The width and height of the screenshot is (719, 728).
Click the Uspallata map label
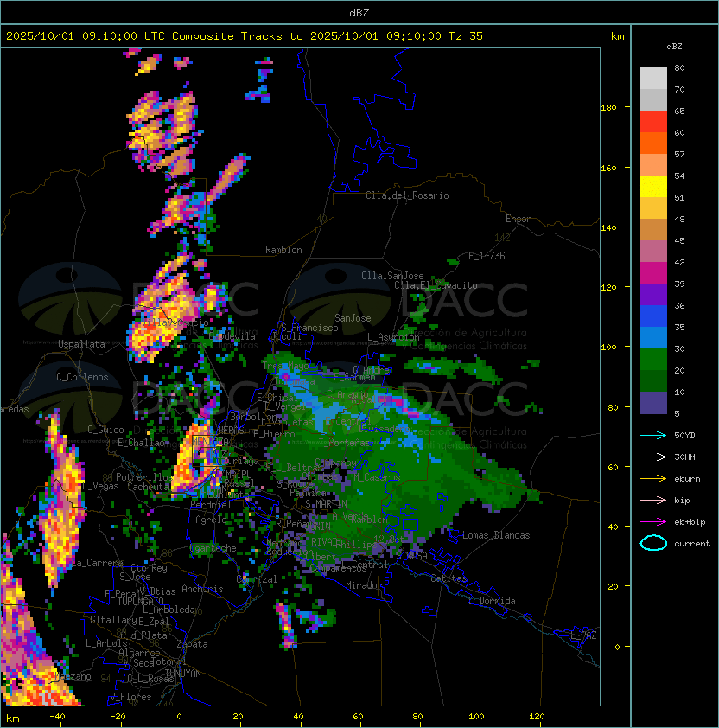click(81, 344)
